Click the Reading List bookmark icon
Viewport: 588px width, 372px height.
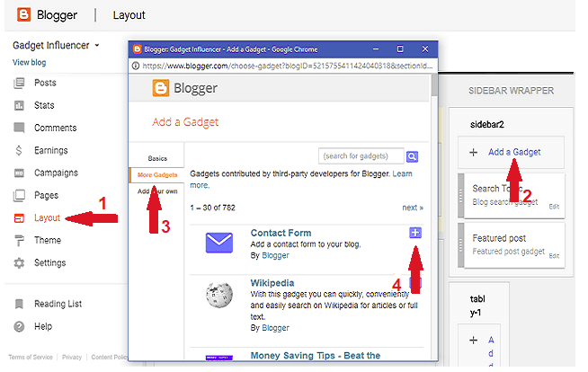[19, 304]
